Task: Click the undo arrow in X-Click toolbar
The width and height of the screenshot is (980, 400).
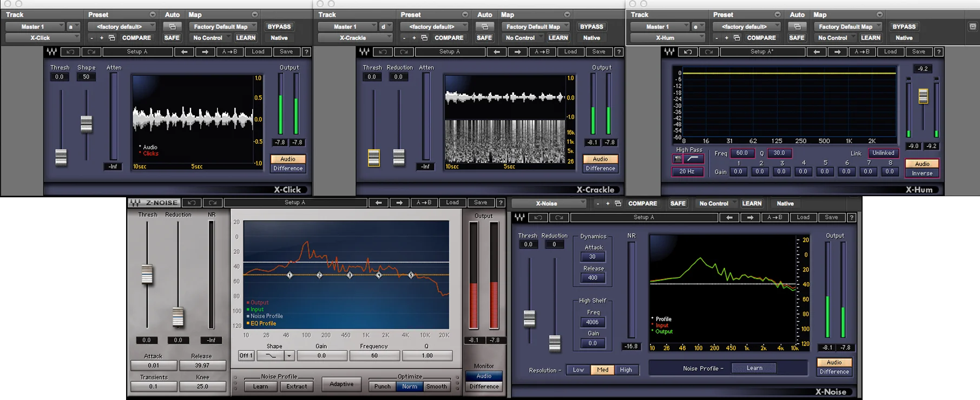Action: point(70,52)
